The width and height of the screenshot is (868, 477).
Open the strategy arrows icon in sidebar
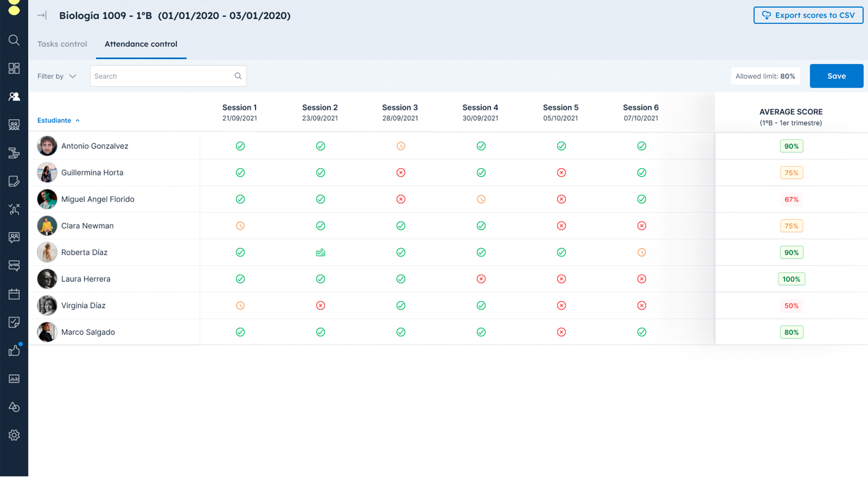coord(14,209)
